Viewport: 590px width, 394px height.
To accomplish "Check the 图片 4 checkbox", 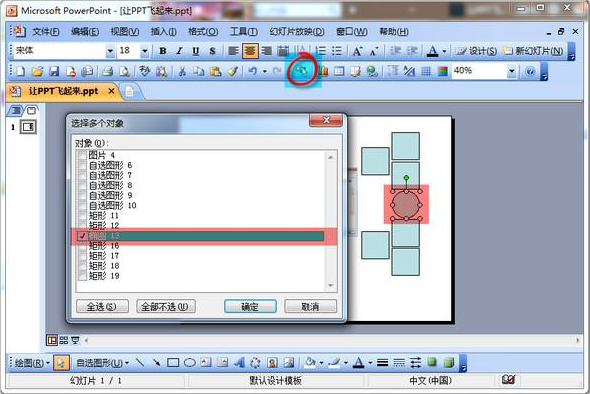I will [x=82, y=155].
